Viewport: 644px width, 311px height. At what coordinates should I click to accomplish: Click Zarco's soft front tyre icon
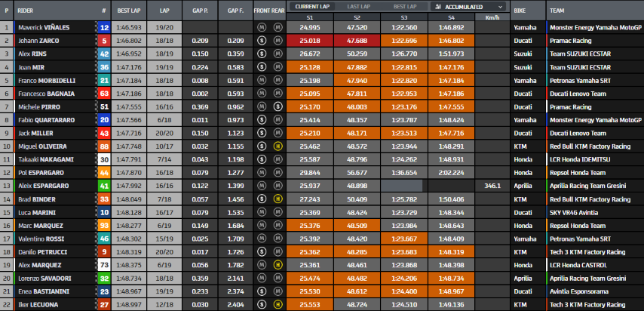tap(262, 40)
